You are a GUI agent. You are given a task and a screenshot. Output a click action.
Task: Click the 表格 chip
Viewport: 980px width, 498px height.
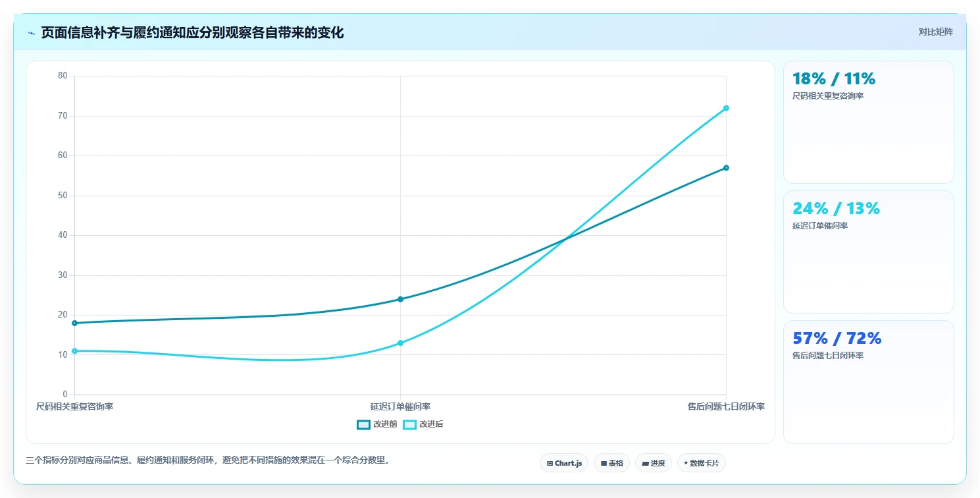(612, 463)
